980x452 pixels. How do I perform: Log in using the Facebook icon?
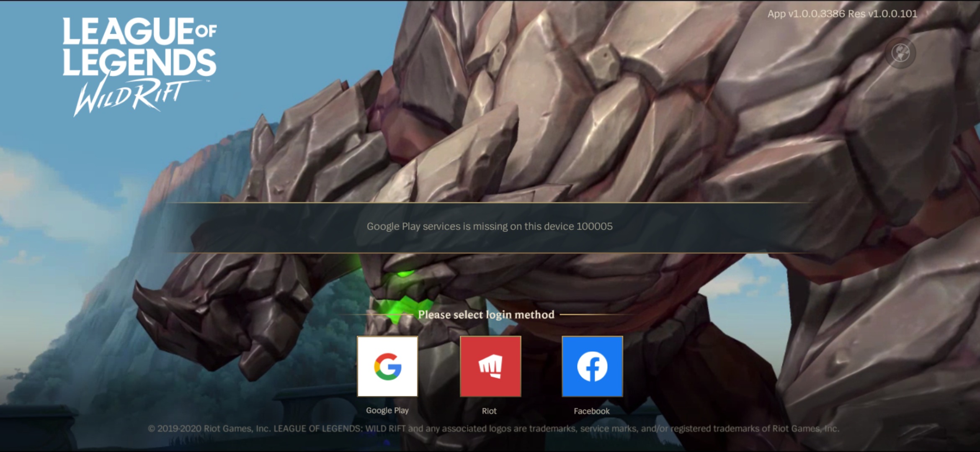tap(592, 366)
